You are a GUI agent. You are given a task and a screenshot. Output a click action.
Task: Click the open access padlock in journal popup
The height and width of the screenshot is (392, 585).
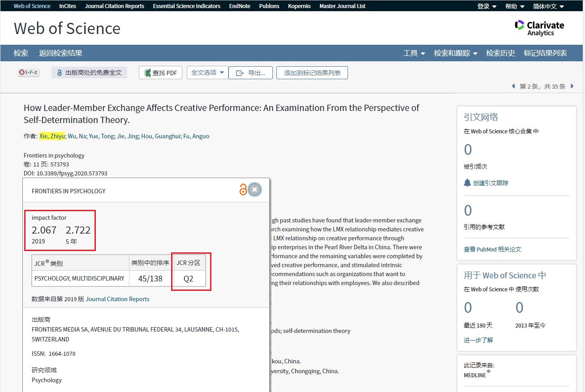[x=243, y=190]
